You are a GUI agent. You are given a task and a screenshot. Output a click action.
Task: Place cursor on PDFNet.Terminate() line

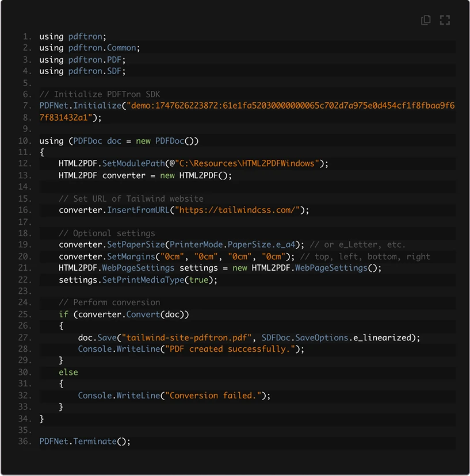(x=85, y=442)
